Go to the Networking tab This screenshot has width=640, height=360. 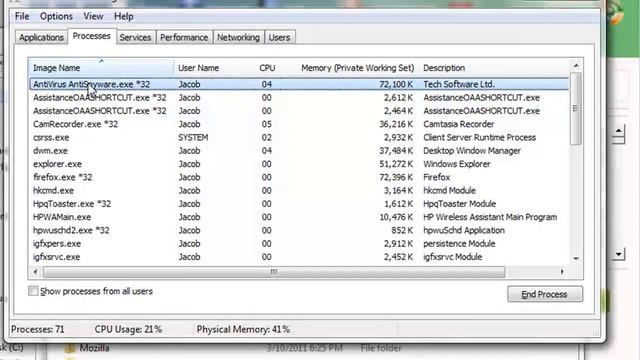(x=238, y=38)
